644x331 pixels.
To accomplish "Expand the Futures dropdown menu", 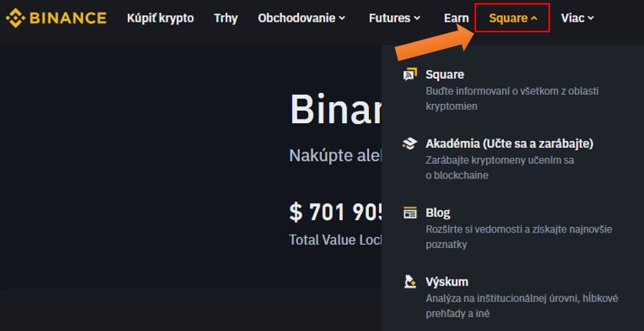I will click(394, 18).
